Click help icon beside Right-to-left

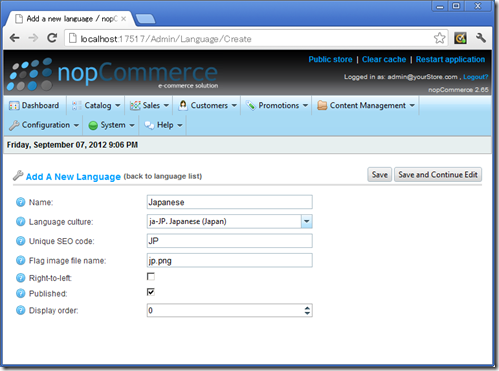point(20,277)
